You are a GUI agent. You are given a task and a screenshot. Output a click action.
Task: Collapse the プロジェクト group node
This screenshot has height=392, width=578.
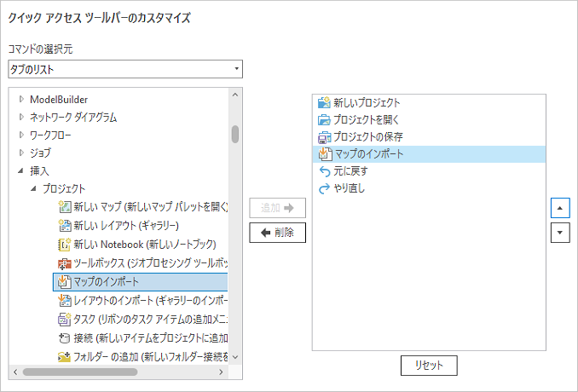[x=34, y=188]
